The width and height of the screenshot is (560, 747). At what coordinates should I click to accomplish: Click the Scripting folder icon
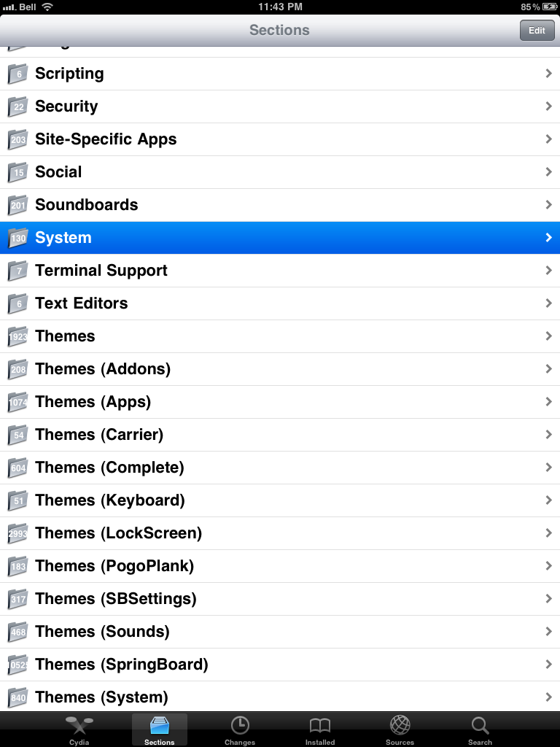(17, 74)
